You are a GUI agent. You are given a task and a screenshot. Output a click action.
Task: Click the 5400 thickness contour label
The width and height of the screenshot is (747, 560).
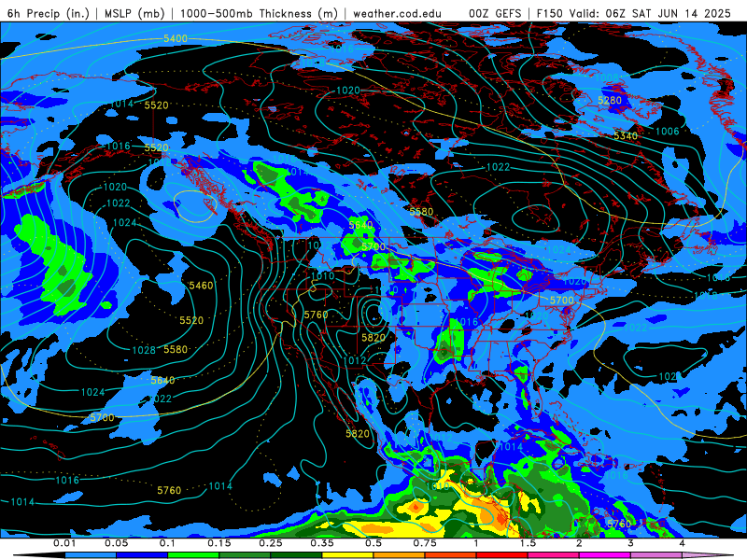(x=176, y=38)
